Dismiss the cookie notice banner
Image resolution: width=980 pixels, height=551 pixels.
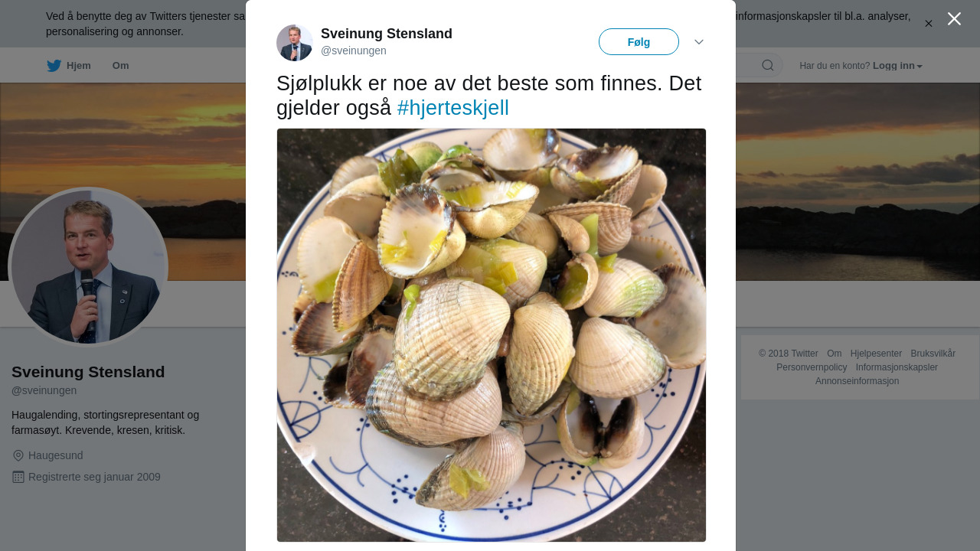[929, 24]
